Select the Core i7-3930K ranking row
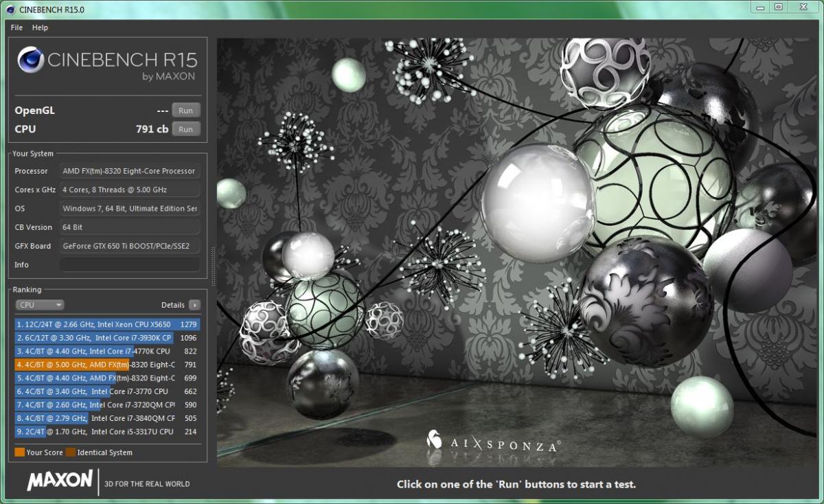 107,338
